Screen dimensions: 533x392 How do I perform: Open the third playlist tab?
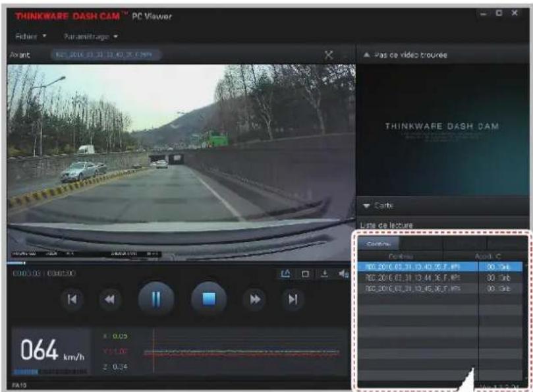click(464, 243)
